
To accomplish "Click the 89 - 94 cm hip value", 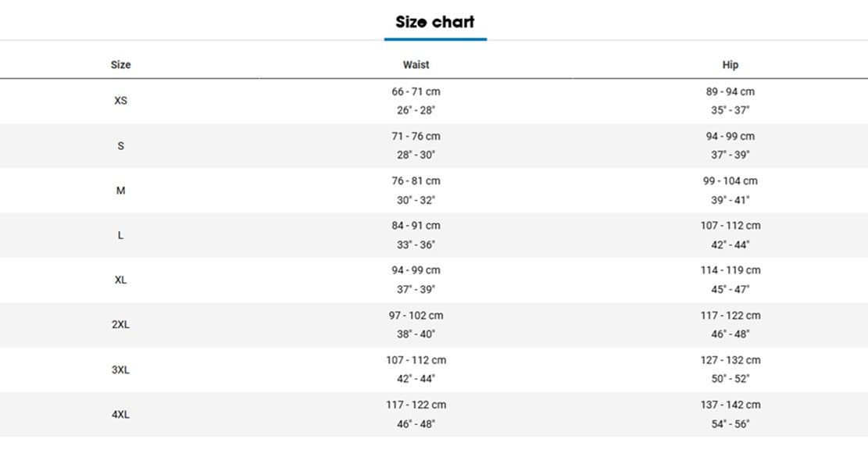I will [730, 92].
